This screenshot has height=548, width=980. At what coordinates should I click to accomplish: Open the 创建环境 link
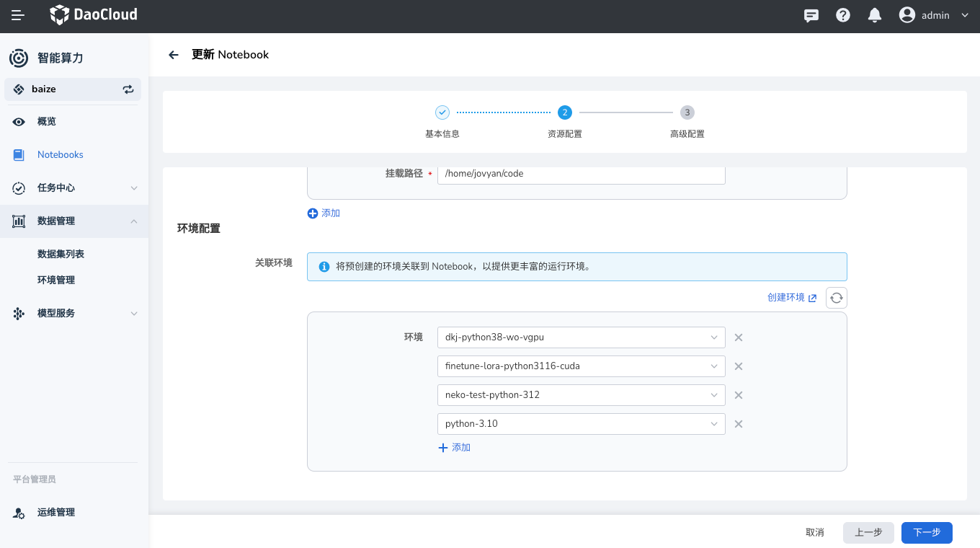pyautogui.click(x=792, y=298)
